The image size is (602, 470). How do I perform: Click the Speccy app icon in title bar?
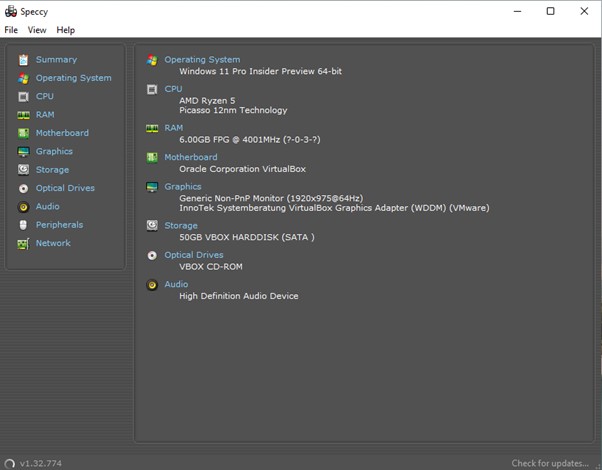(x=11, y=12)
